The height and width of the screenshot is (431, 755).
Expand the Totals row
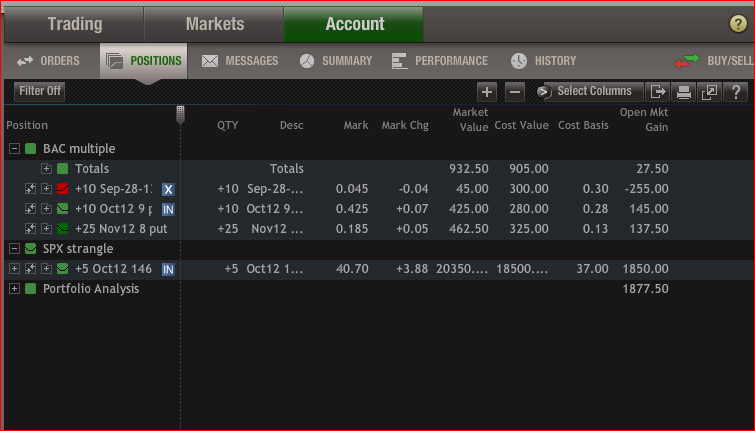click(46, 169)
